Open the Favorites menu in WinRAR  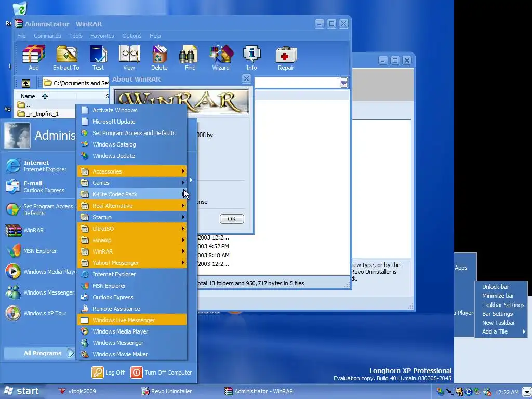102,36
